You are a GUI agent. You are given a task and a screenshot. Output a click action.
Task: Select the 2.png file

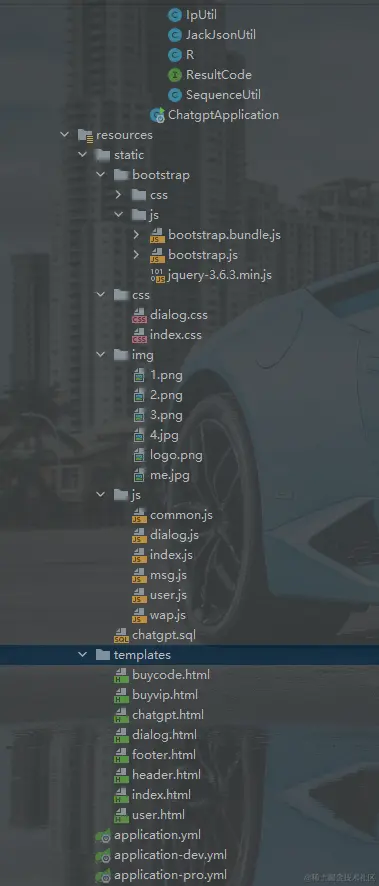166,396
